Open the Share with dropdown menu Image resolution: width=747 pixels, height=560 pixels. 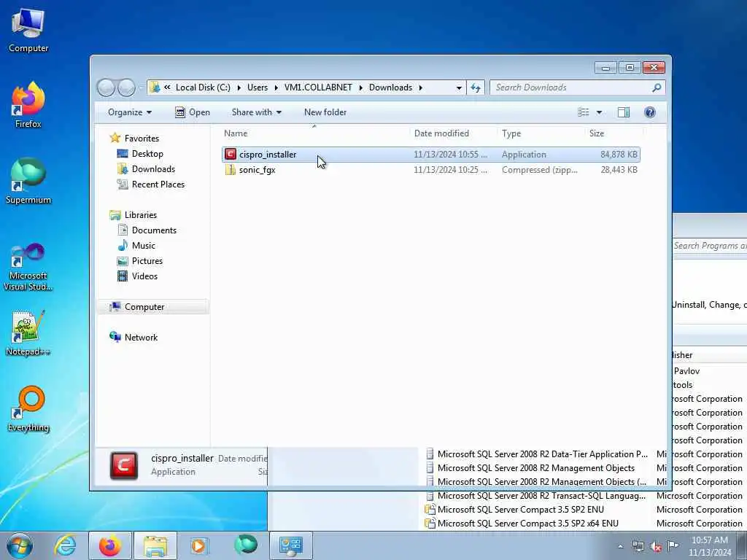coord(256,112)
